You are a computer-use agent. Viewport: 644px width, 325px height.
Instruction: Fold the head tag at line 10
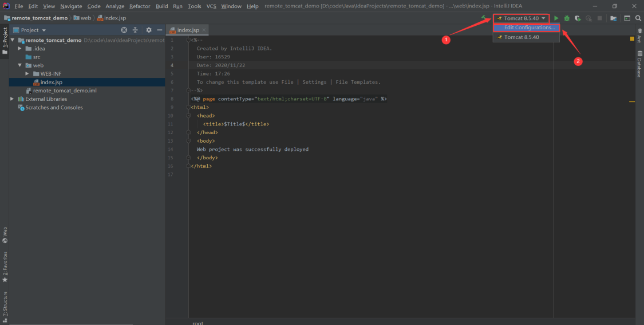188,116
